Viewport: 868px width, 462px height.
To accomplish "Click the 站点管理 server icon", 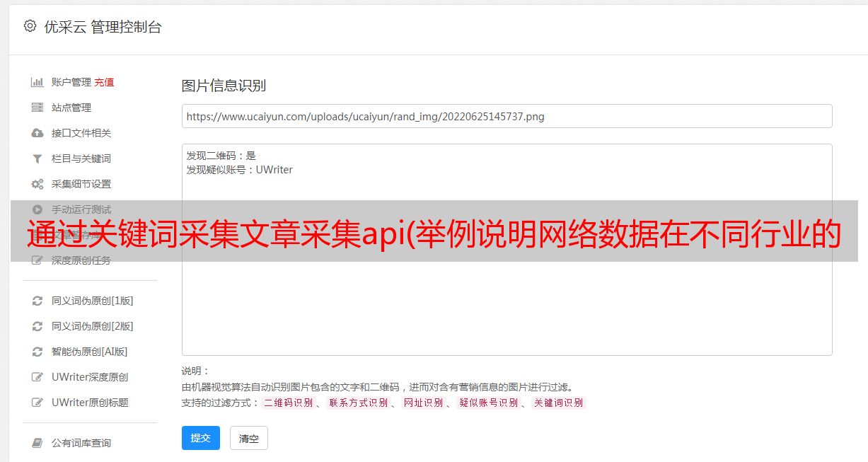I will (37, 108).
